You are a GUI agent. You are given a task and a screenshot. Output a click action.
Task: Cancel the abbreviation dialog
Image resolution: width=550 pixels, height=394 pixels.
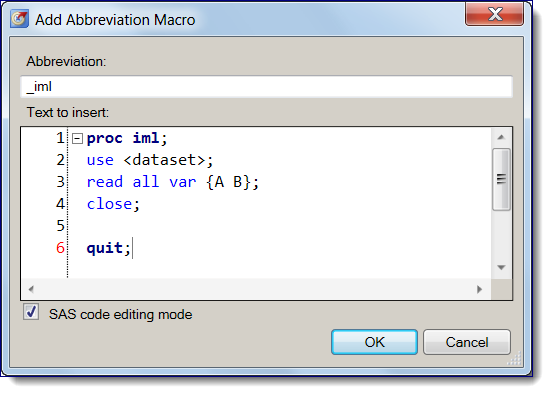coord(467,342)
